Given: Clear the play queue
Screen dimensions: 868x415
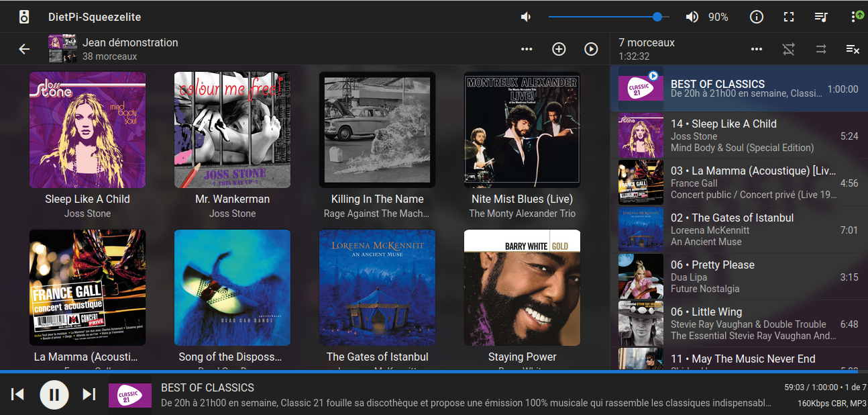Looking at the screenshot, I should point(853,49).
